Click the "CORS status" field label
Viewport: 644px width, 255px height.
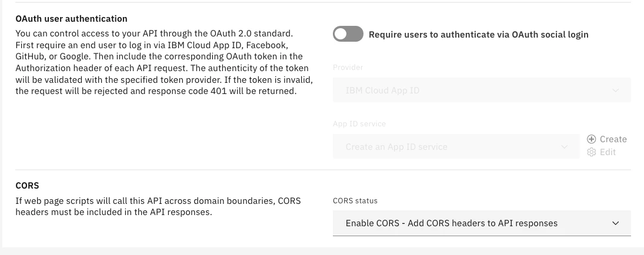(x=355, y=200)
